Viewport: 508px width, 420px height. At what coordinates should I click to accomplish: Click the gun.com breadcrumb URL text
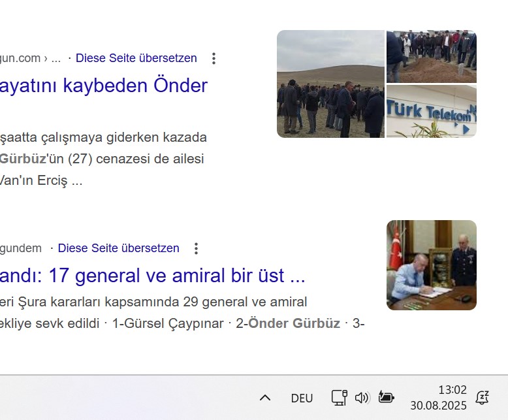pyautogui.click(x=30, y=58)
